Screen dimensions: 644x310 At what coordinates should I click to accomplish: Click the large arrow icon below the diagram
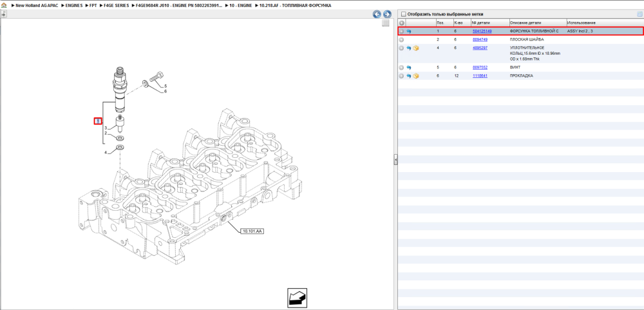297,298
